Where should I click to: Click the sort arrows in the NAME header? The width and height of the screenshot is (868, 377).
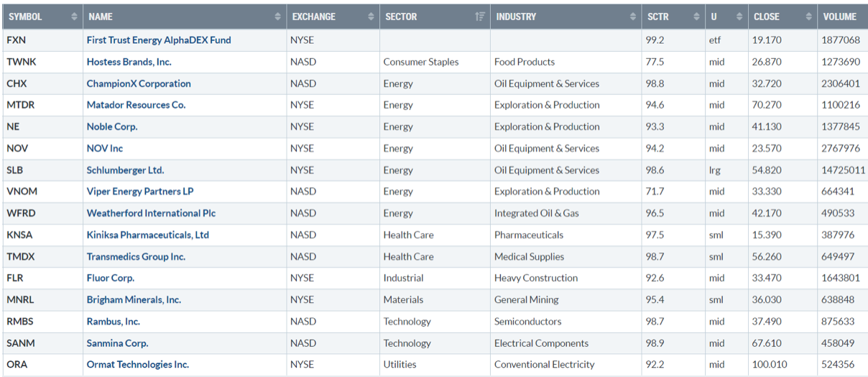278,17
